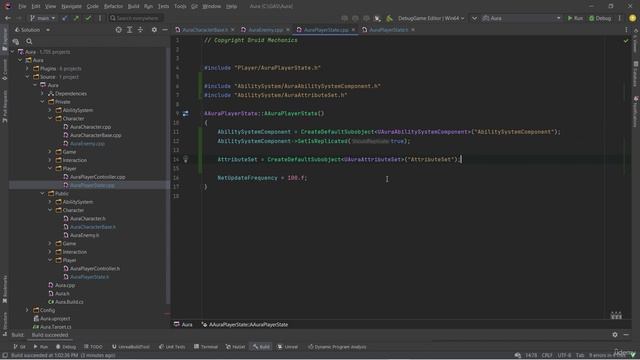
Task: Open the Refactor menu
Action: click(113, 6)
